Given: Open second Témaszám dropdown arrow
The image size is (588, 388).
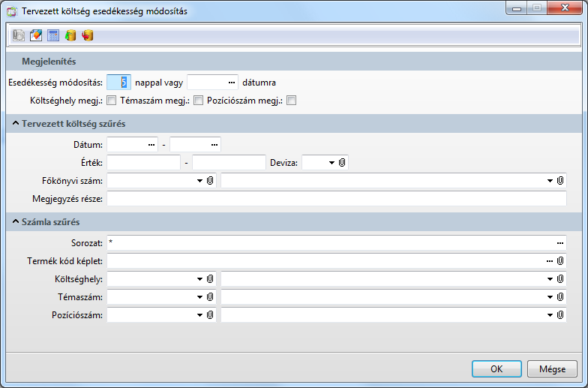Looking at the screenshot, I should coord(550,297).
